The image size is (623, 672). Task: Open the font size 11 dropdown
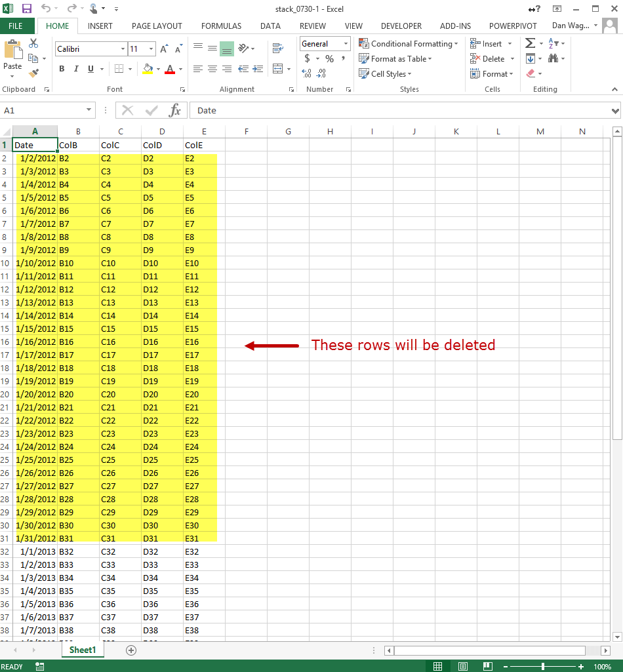point(151,49)
